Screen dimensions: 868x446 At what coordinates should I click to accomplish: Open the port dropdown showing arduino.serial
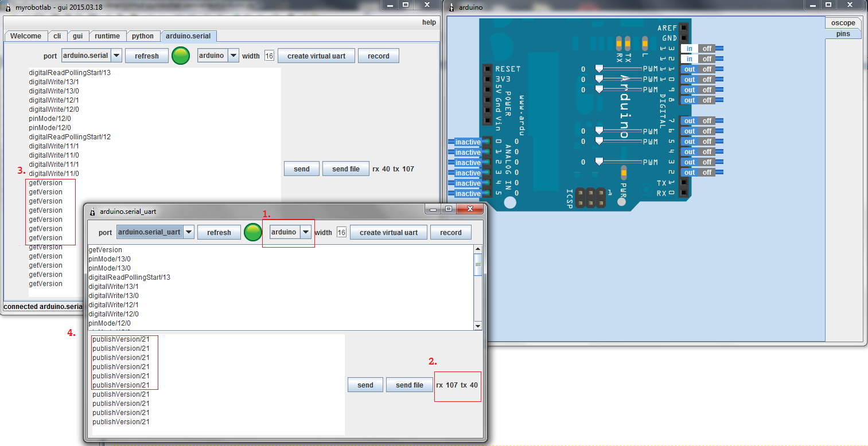91,56
